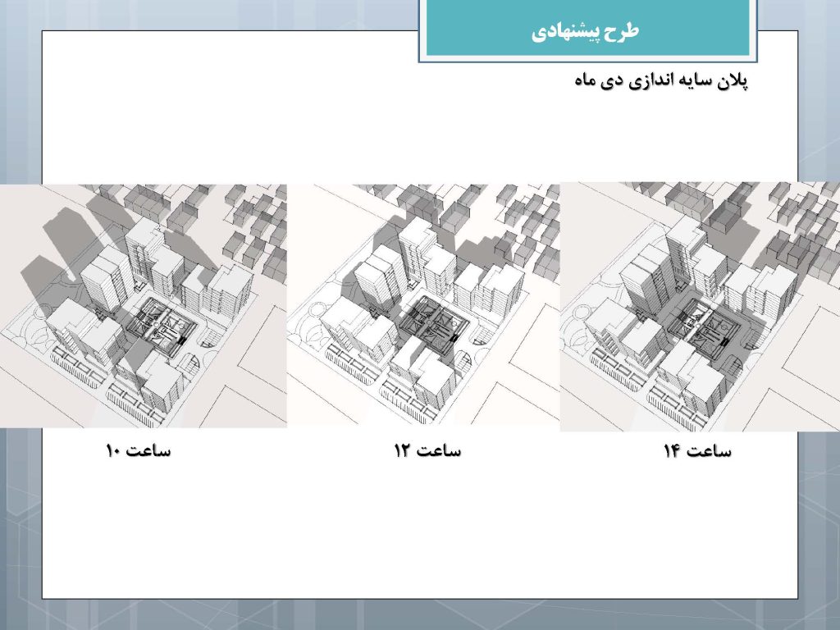Select the subtitle "پلان سایه اندازی دی ماه"

pos(661,82)
